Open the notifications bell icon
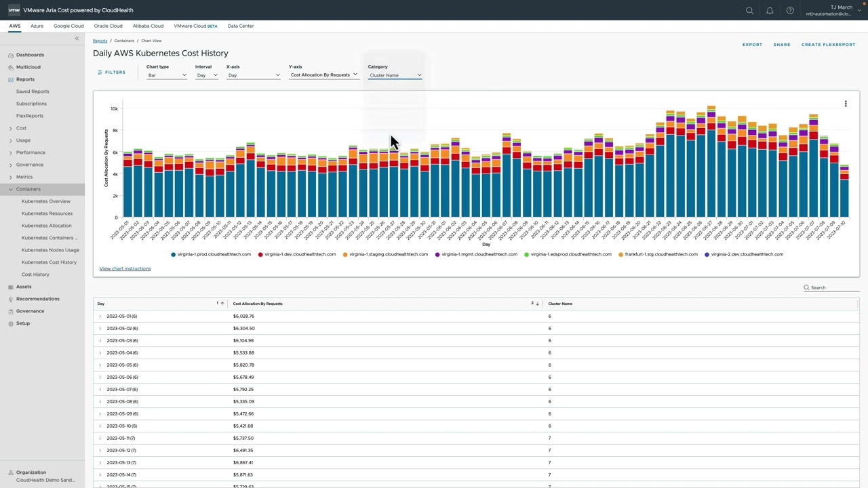 770,10
